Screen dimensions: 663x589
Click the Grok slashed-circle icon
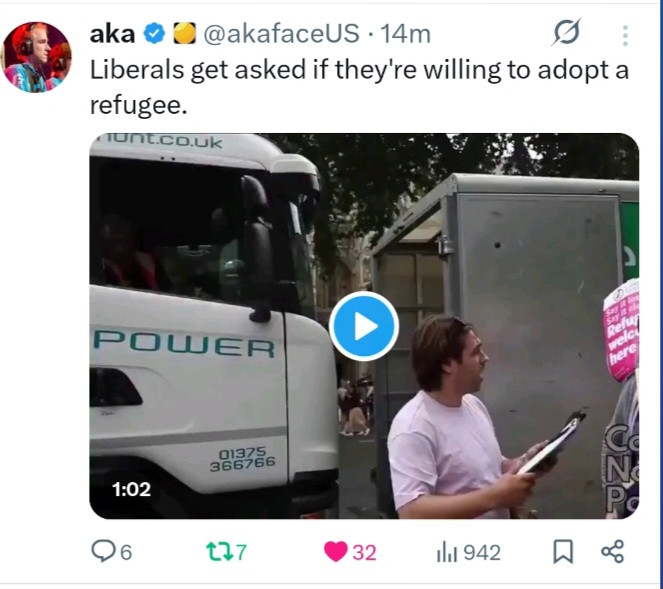pos(567,32)
